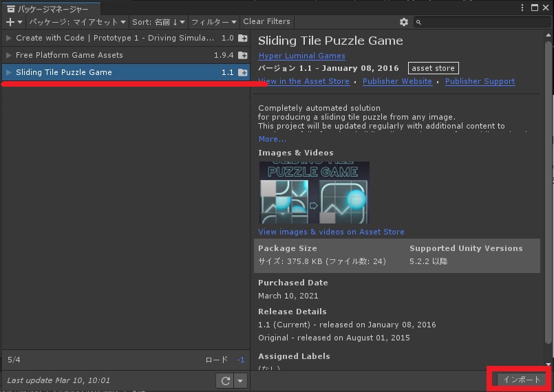Click the More... description link
The width and height of the screenshot is (554, 392).
click(x=272, y=139)
